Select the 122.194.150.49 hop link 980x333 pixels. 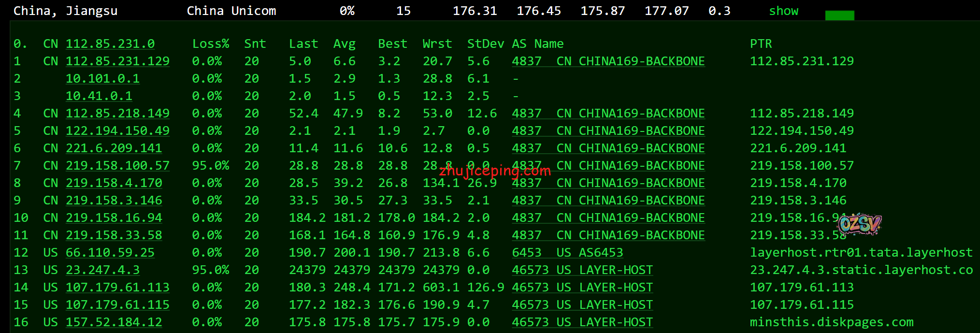point(117,131)
